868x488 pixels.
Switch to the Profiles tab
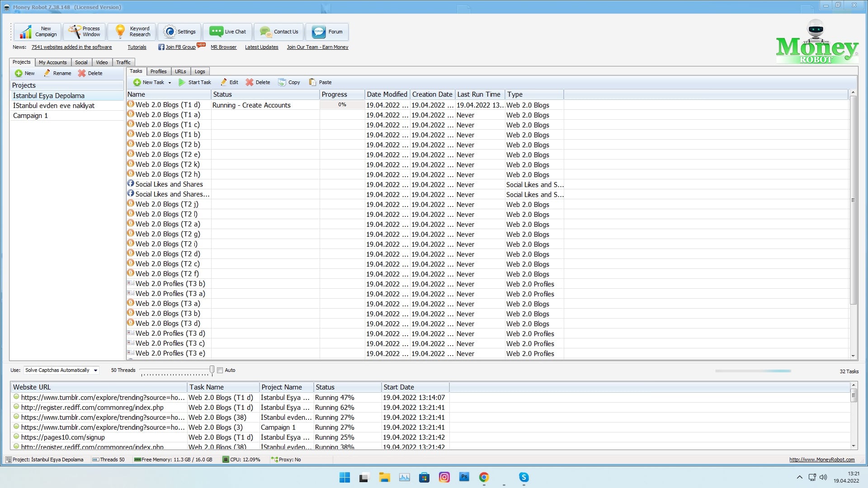coord(158,71)
